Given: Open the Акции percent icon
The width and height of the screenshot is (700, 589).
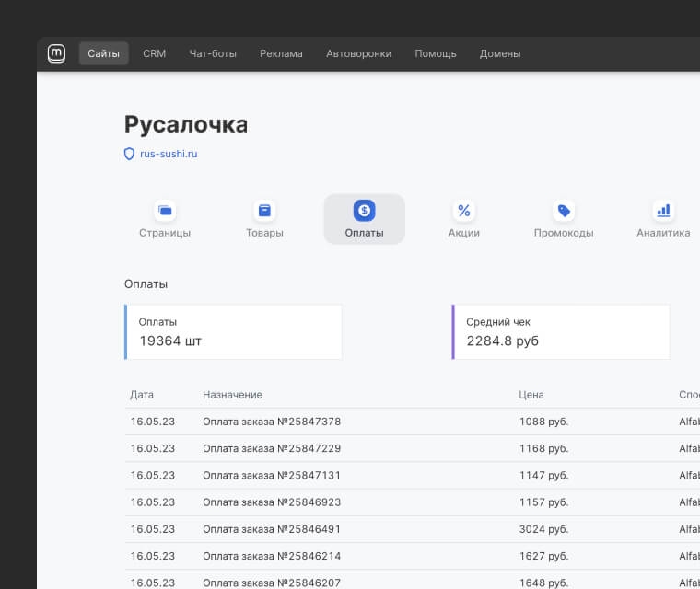Looking at the screenshot, I should pos(464,211).
